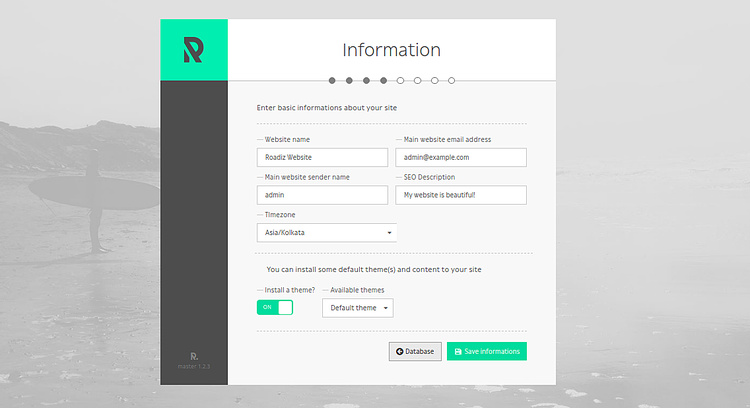This screenshot has width=750, height=408.
Task: Choose the seventh step dot in progress bar
Action: (x=434, y=80)
